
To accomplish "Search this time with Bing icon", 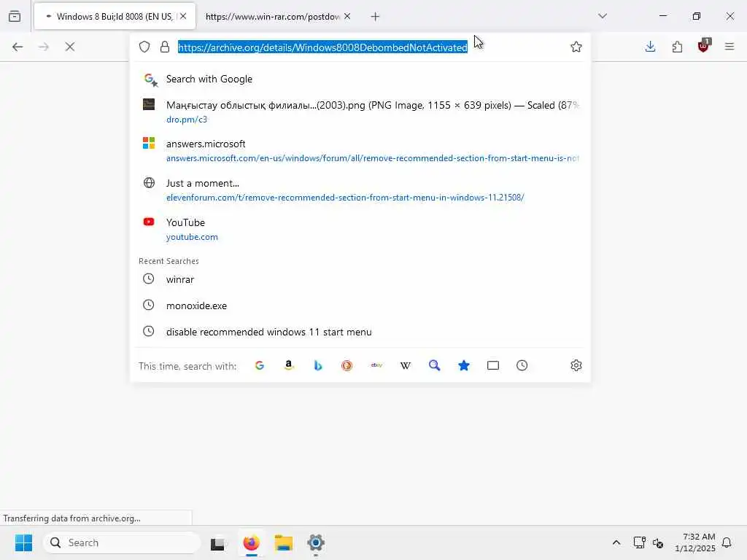I will point(318,365).
